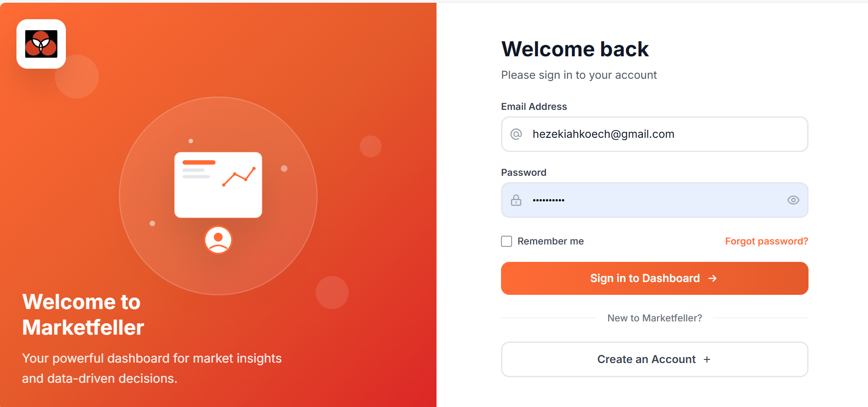The width and height of the screenshot is (868, 407).
Task: Enable the Remember me checkbox
Action: (x=507, y=241)
